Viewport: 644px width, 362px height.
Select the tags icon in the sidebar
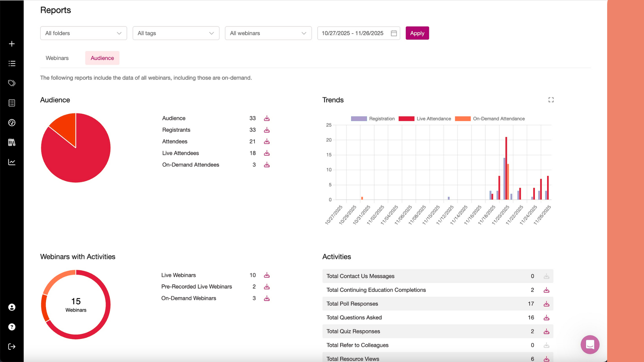12,83
